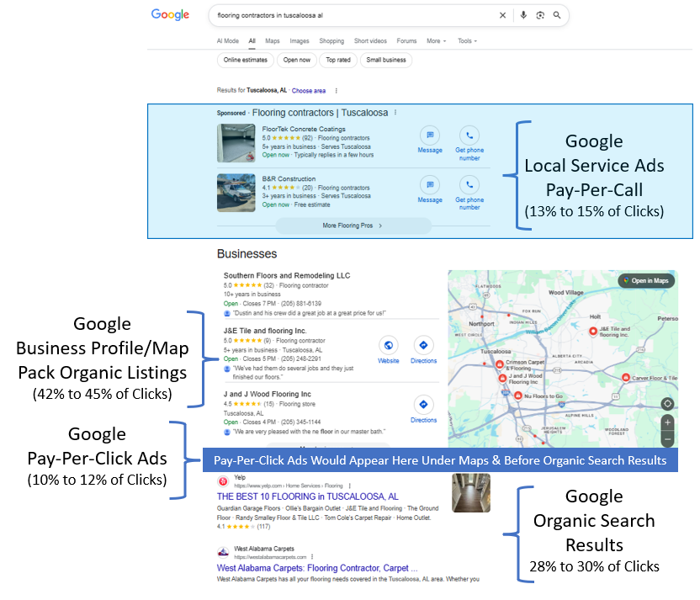
Task: Center map on my current location
Action: (668, 403)
